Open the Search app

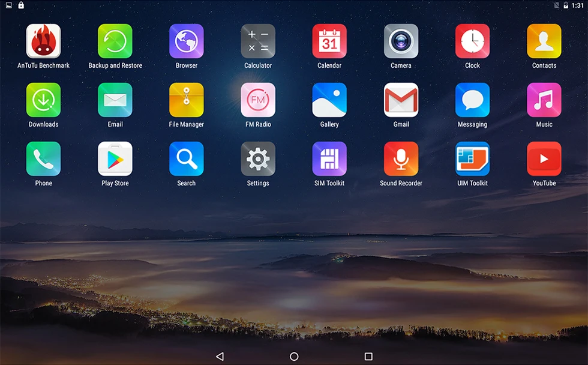(x=187, y=159)
